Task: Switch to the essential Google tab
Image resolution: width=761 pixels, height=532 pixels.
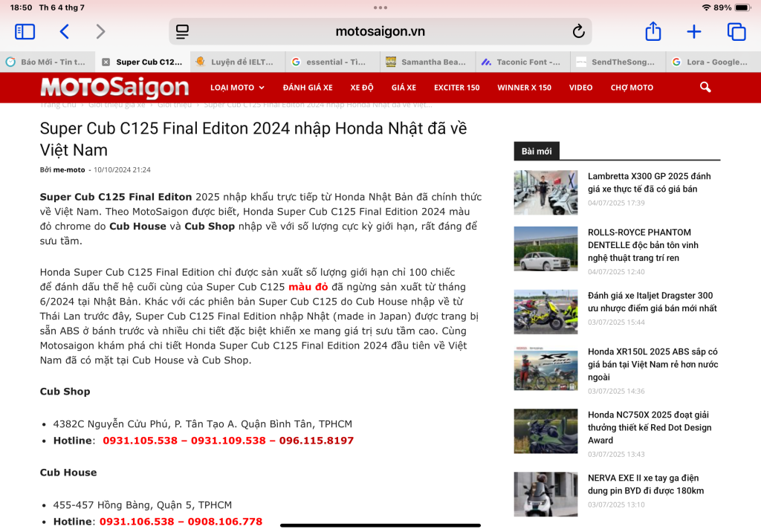Action: click(x=333, y=62)
